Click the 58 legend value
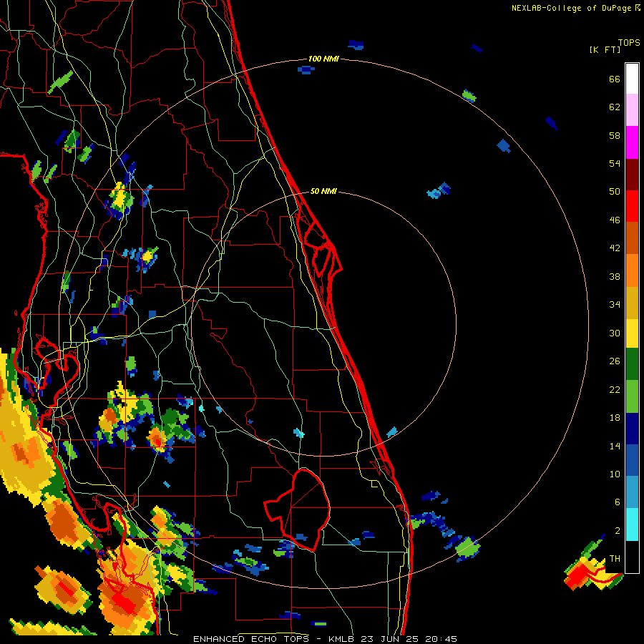The image size is (644, 644). [615, 135]
